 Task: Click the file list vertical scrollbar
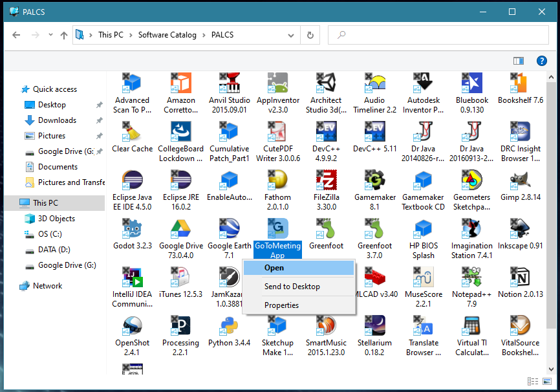551,206
